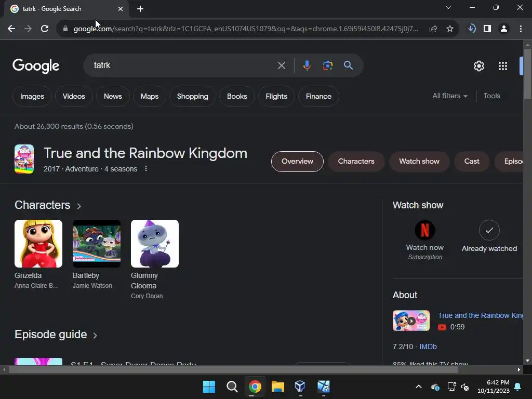Open the notifications bell in taskbar

point(518,387)
